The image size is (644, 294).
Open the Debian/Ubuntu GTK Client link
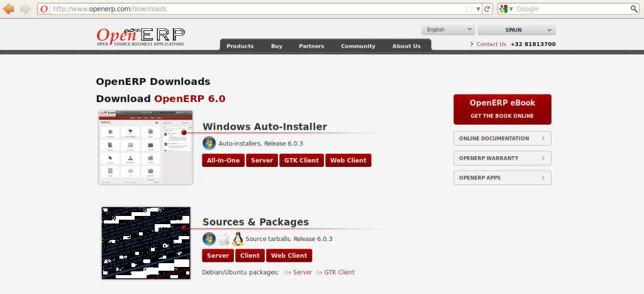[x=339, y=273]
